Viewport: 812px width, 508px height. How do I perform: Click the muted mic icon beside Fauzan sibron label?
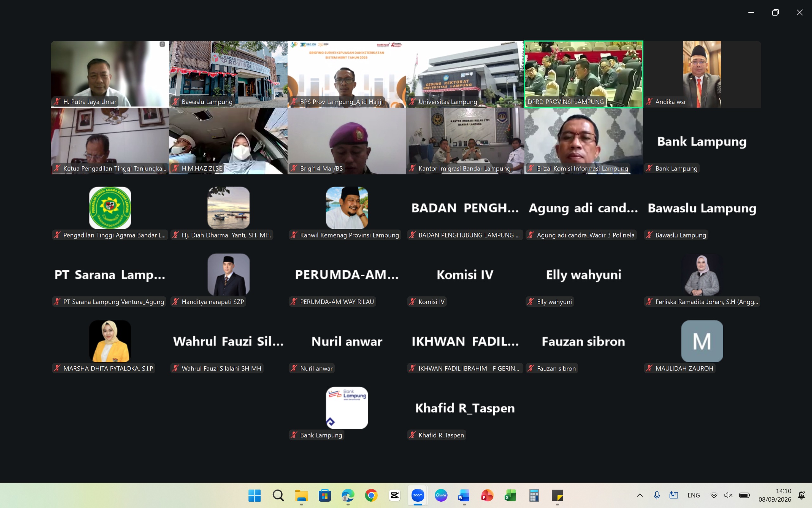point(531,368)
